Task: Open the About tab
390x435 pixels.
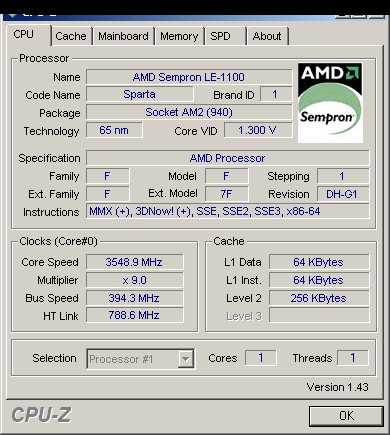Action: click(x=267, y=36)
